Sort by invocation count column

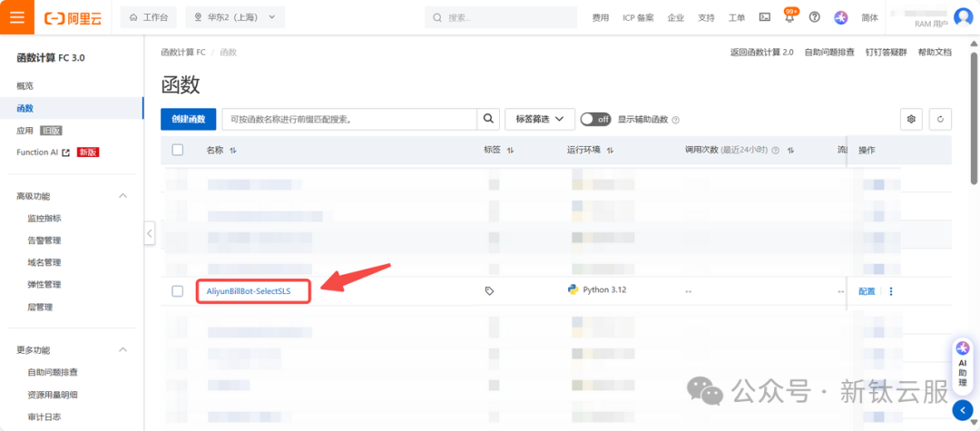coord(790,151)
